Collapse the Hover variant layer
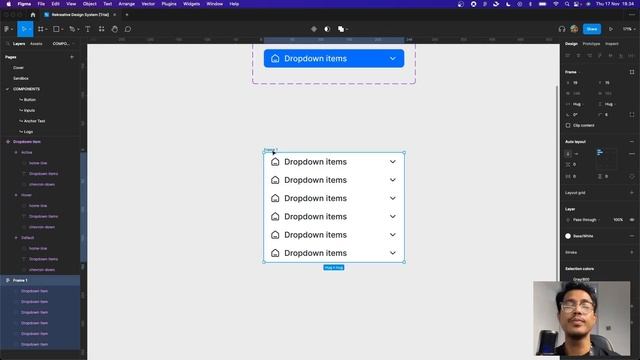Image resolution: width=640 pixels, height=360 pixels. click(16, 195)
